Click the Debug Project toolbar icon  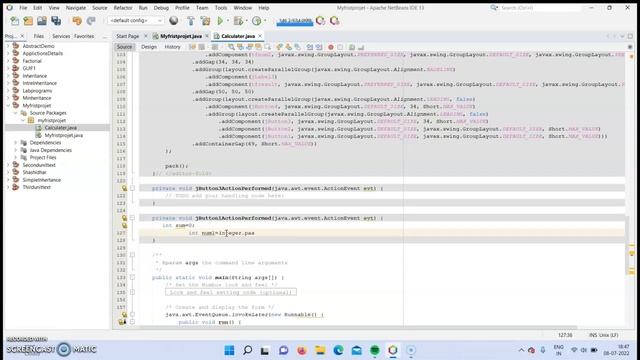pos(238,20)
